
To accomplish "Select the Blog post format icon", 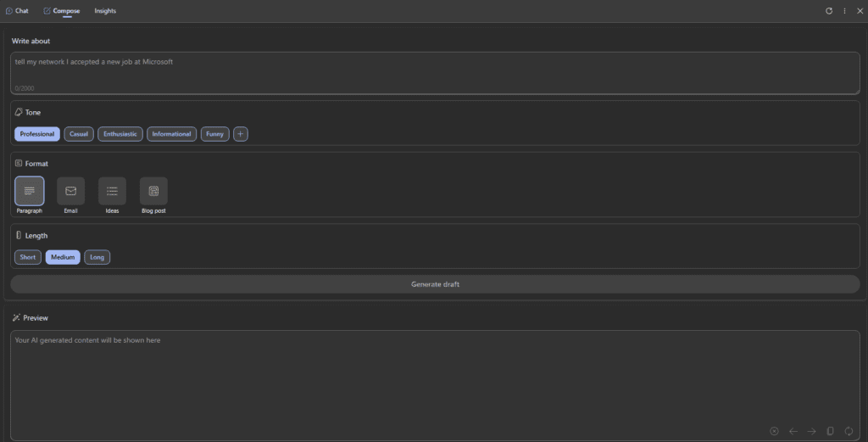I will pyautogui.click(x=153, y=191).
